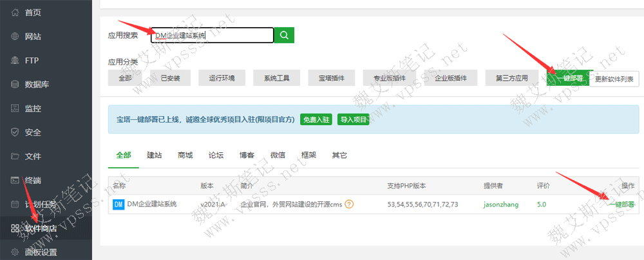644x260 pixels.
Task: Click the 软件商店 grid icon
Action: point(15,228)
